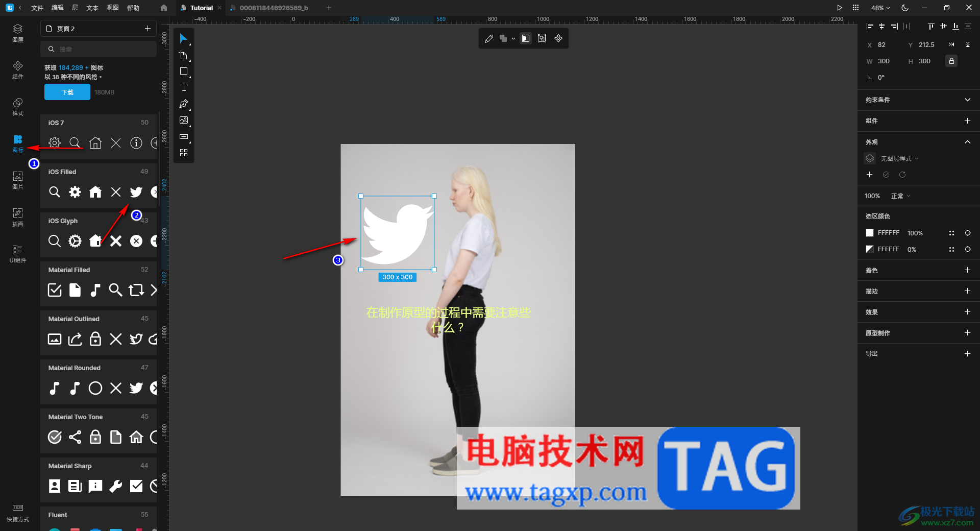This screenshot has width=980, height=531.
Task: Align selection to top edge
Action: click(931, 26)
